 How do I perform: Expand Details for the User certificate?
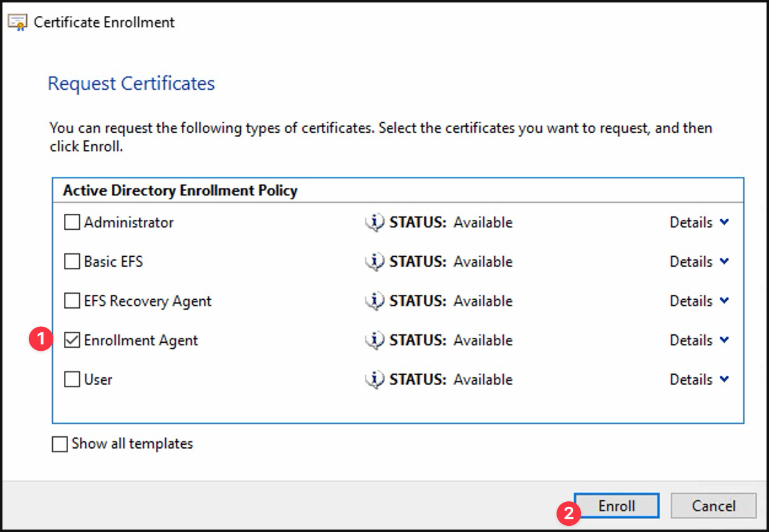point(699,380)
